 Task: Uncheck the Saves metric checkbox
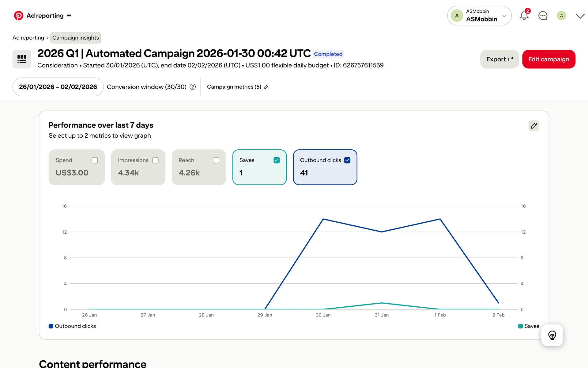click(277, 160)
